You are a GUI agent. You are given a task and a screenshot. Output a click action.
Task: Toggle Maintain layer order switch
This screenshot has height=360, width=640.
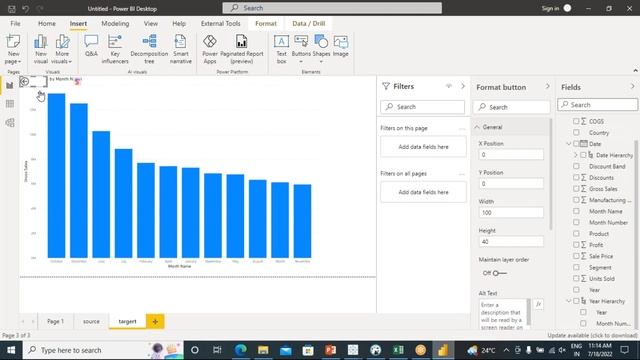499,273
